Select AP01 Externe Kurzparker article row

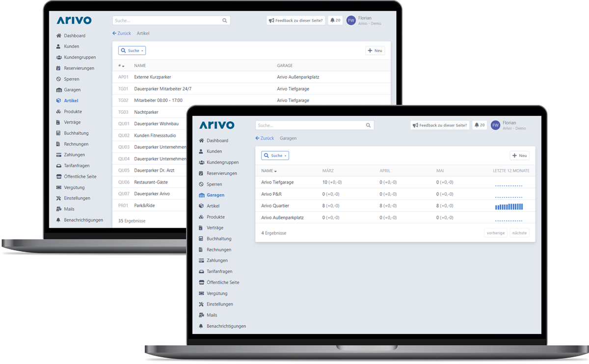coord(251,77)
